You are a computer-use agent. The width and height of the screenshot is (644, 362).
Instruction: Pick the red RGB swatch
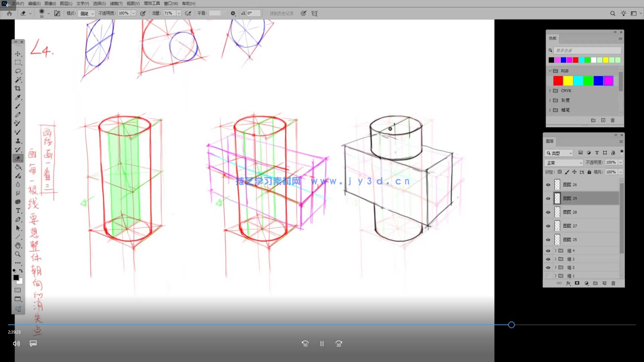(558, 81)
